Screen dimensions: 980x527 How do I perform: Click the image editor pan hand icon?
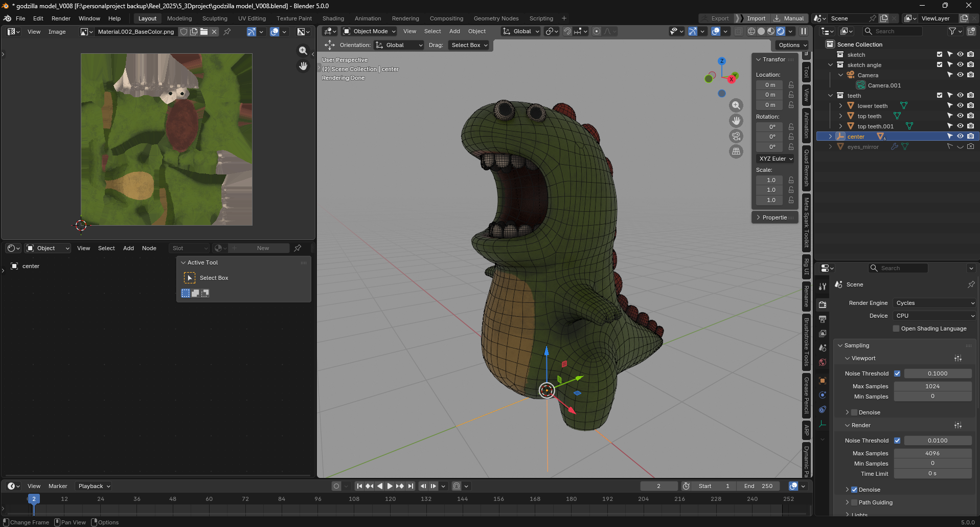303,66
